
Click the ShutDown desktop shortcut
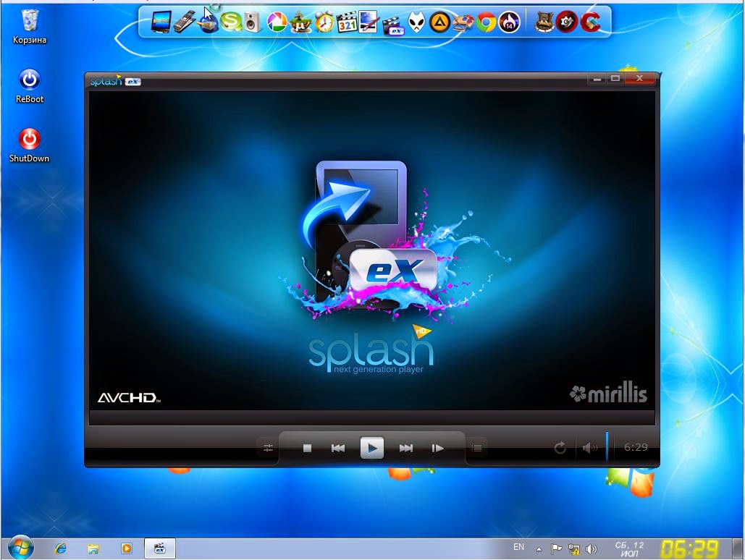point(30,145)
